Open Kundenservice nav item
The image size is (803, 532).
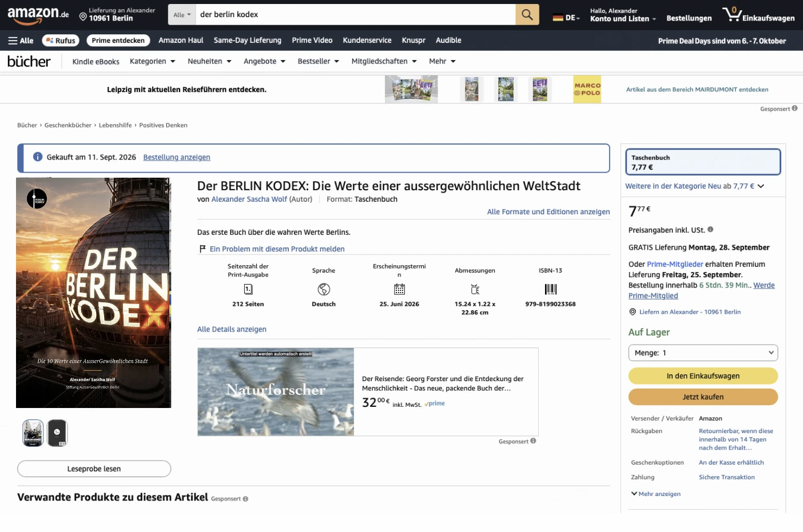pyautogui.click(x=367, y=41)
